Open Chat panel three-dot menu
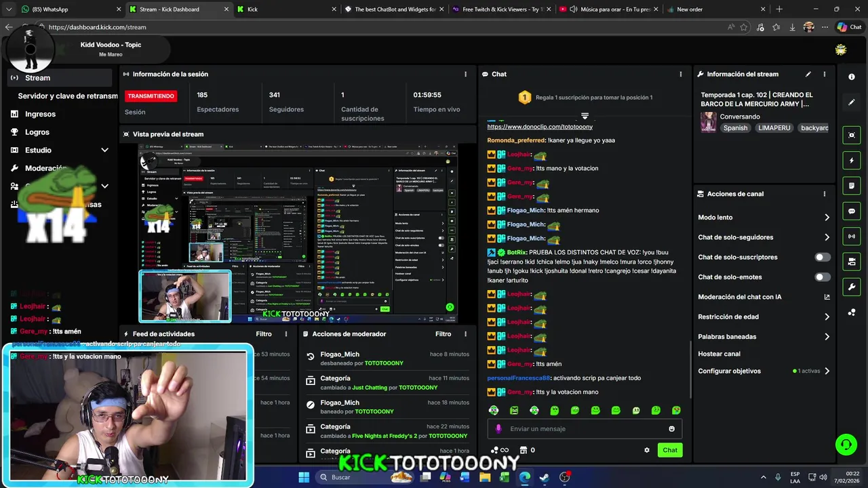Viewport: 868px width, 488px height. (681, 74)
